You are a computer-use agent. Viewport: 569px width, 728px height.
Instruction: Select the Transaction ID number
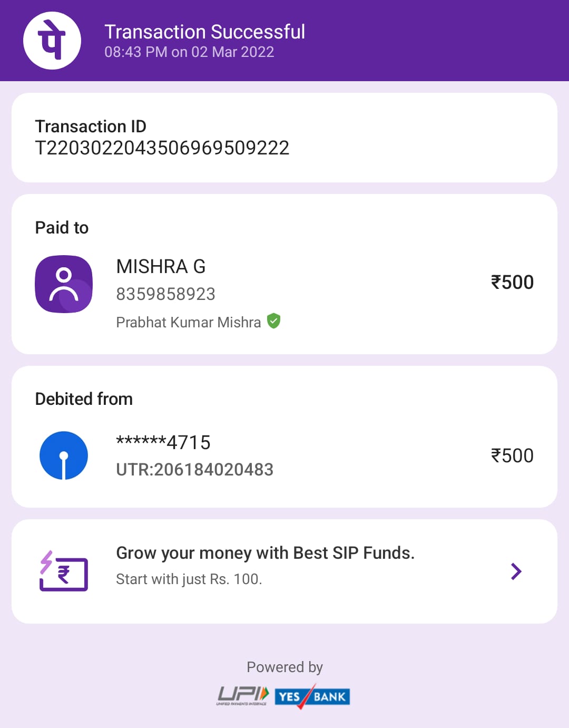(162, 148)
